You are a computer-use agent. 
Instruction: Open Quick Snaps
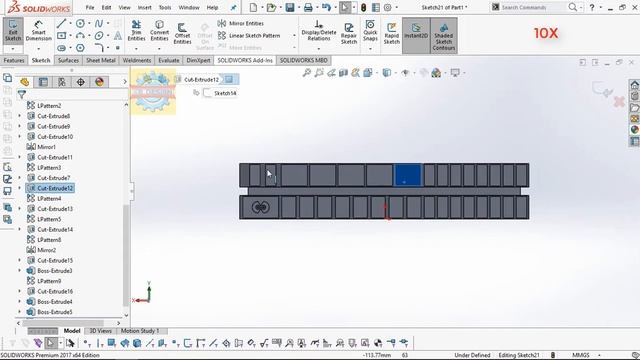(x=370, y=31)
